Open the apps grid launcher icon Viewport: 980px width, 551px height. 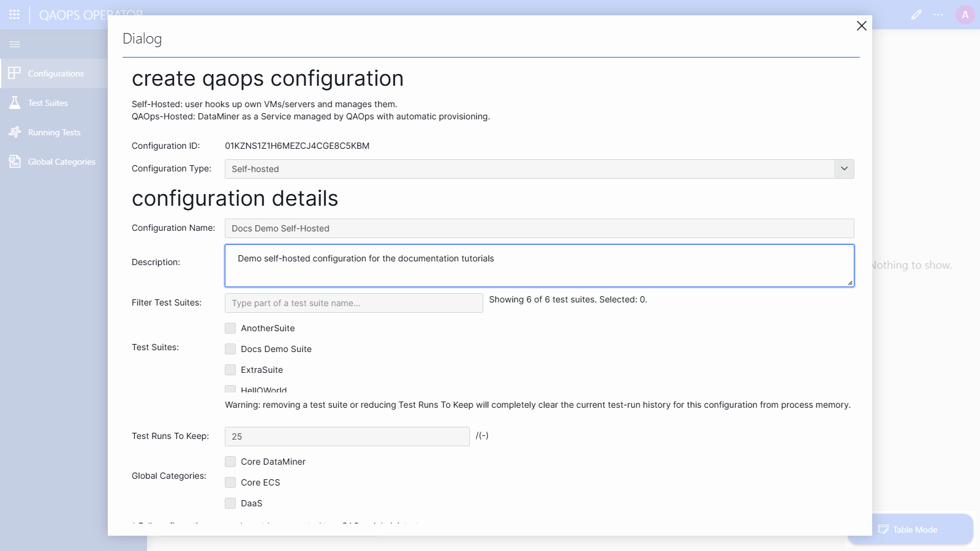(x=15, y=14)
